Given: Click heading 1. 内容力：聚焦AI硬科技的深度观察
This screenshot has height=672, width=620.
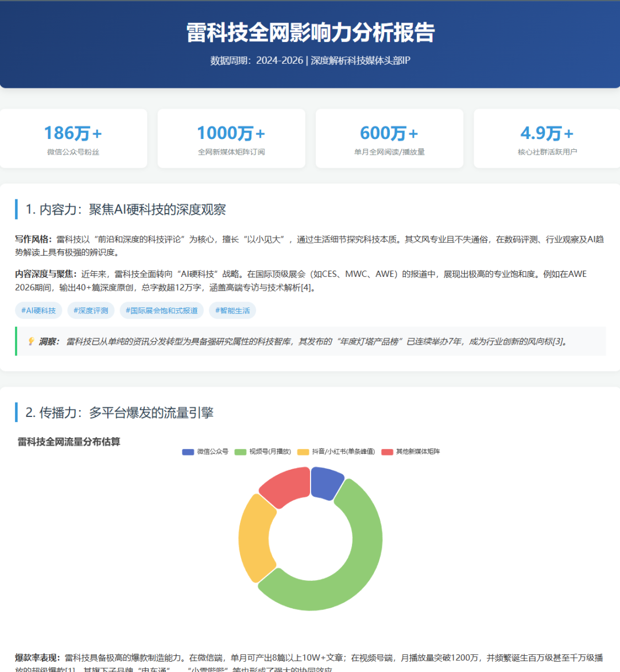Looking at the screenshot, I should 126,210.
